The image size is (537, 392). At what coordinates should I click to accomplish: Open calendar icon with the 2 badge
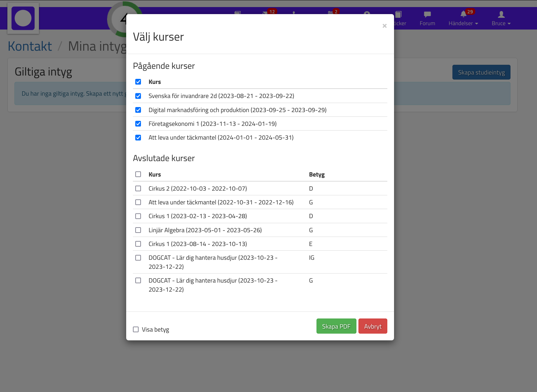[x=331, y=13]
